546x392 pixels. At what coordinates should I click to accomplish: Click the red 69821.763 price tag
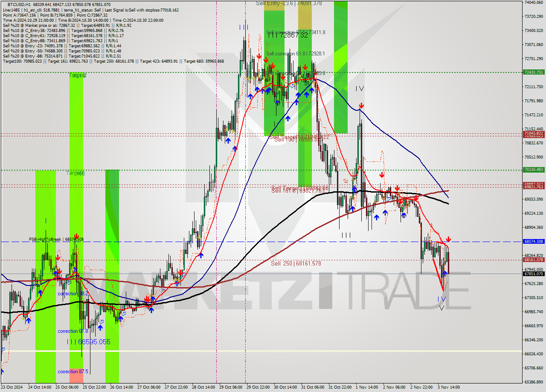[x=534, y=187]
